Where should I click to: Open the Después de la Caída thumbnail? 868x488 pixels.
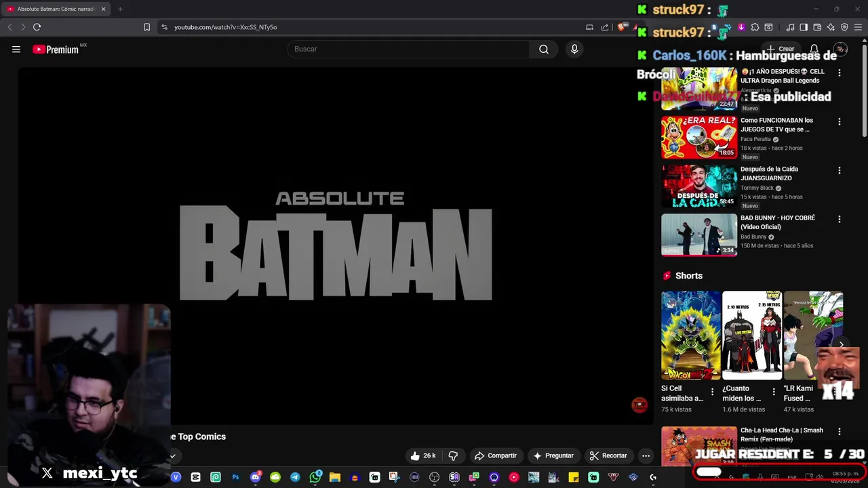pos(699,186)
